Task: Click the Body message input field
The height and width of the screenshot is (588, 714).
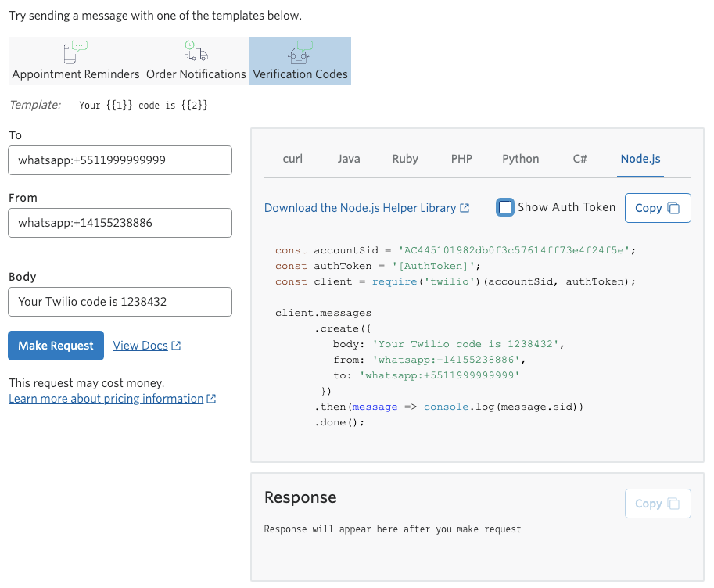Action: click(120, 302)
